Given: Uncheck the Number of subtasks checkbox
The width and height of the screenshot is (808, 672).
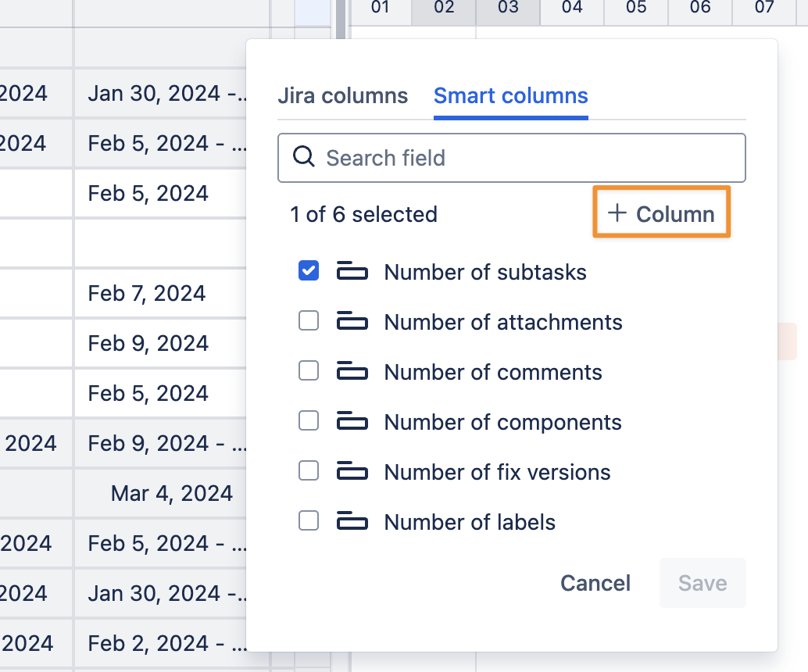Looking at the screenshot, I should (309, 271).
